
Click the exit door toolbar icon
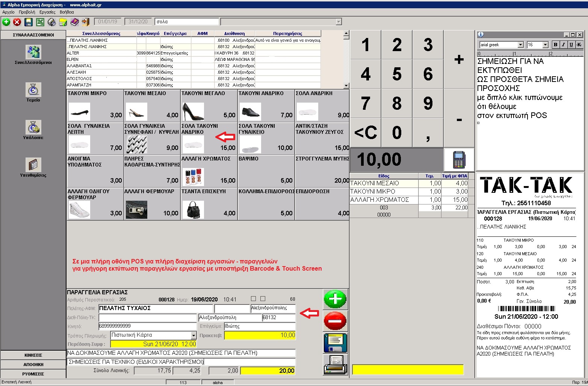(x=86, y=22)
